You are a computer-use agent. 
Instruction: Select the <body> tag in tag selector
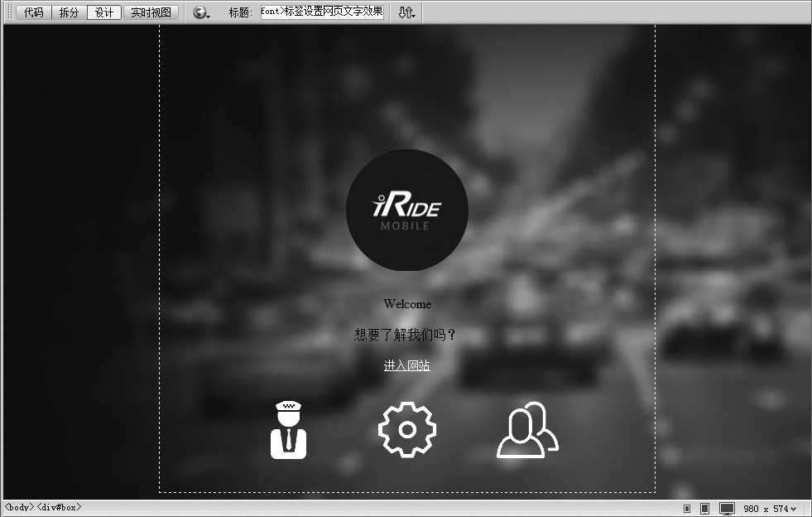point(19,507)
